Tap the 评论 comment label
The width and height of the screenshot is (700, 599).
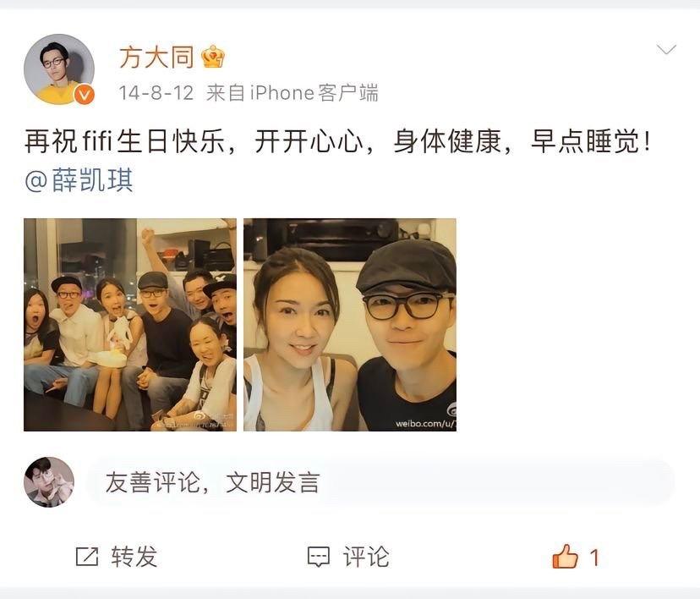(x=366, y=557)
